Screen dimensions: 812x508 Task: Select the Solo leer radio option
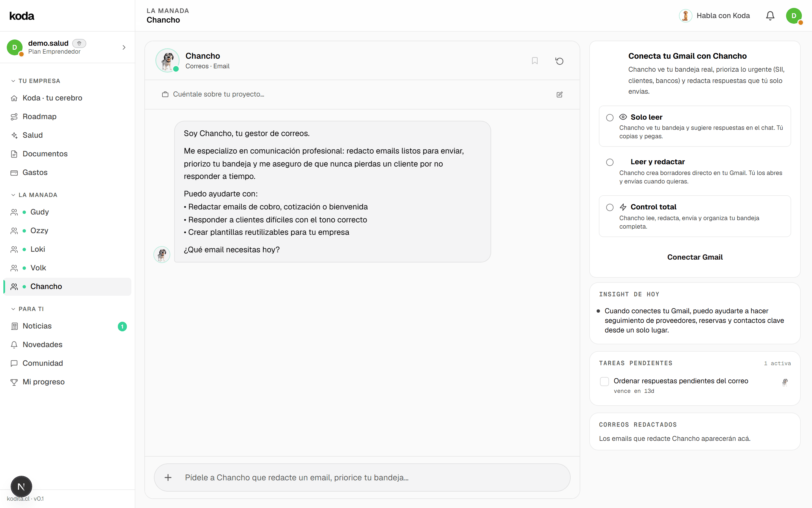pyautogui.click(x=610, y=118)
